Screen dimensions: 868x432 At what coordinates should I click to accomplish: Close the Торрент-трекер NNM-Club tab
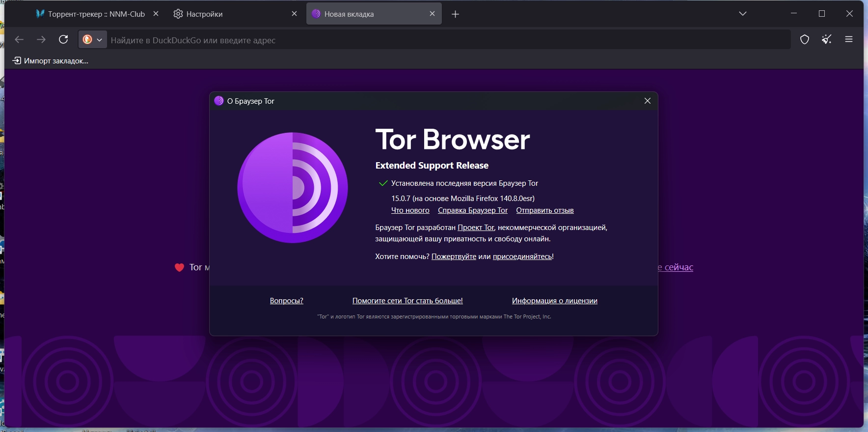pos(156,14)
